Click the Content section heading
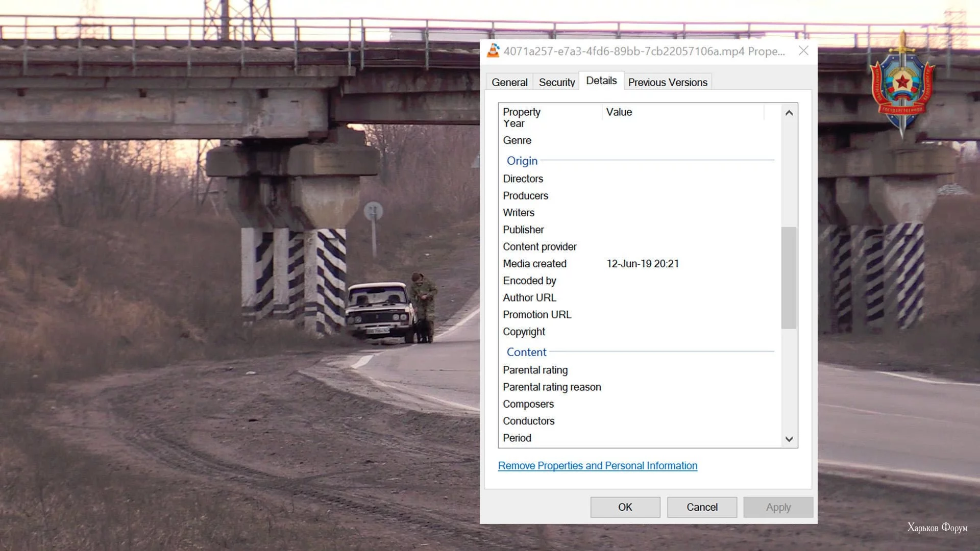The image size is (980, 551). 526,352
